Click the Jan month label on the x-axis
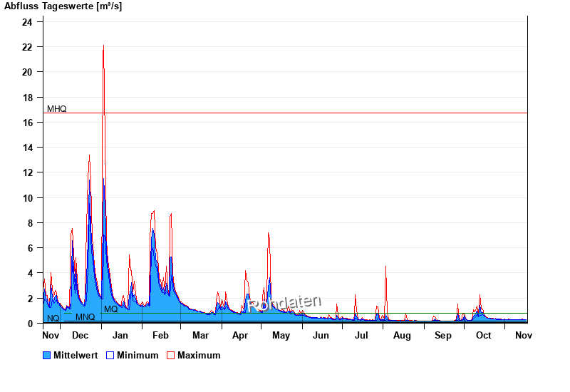Image resolution: width=570 pixels, height=392 pixels. (120, 335)
